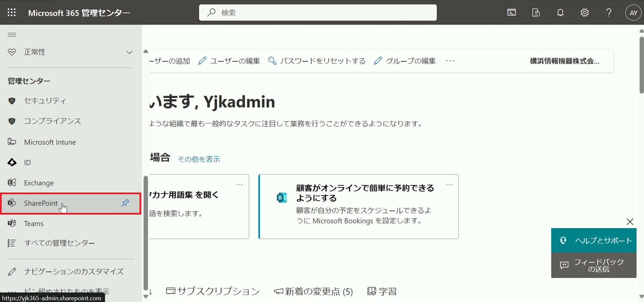Open the help question mark icon
Viewport: 644px width, 302px height.
tap(609, 13)
